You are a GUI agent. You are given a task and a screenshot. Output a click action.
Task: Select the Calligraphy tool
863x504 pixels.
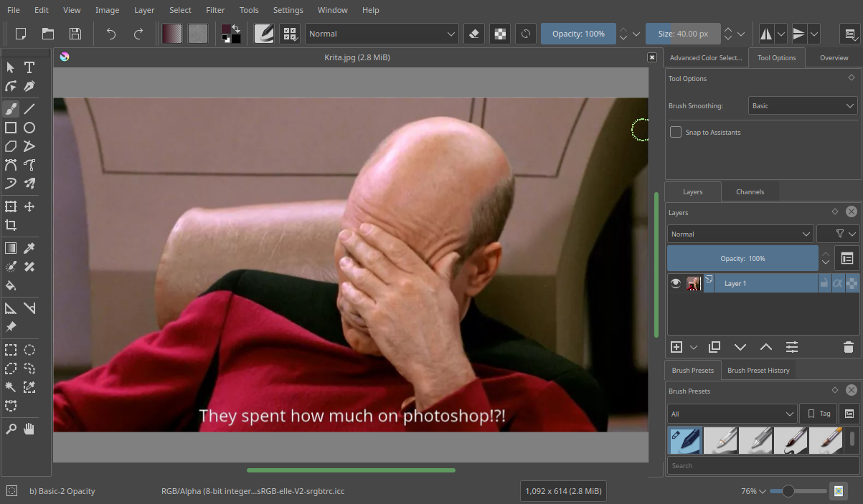pyautogui.click(x=29, y=86)
